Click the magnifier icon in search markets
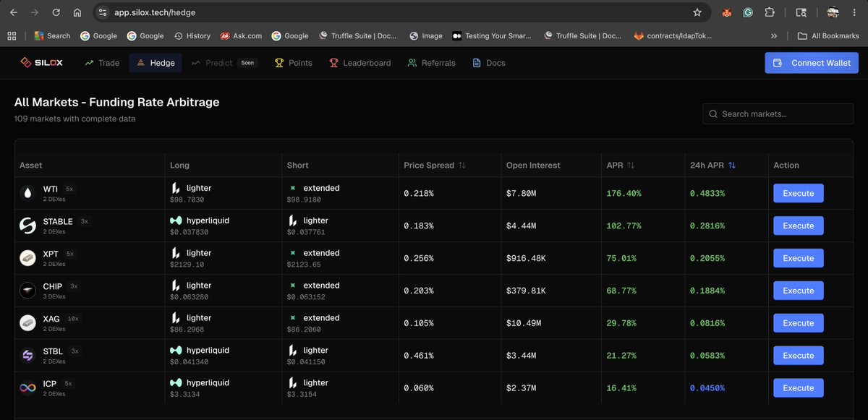The width and height of the screenshot is (868, 420). [x=714, y=114]
